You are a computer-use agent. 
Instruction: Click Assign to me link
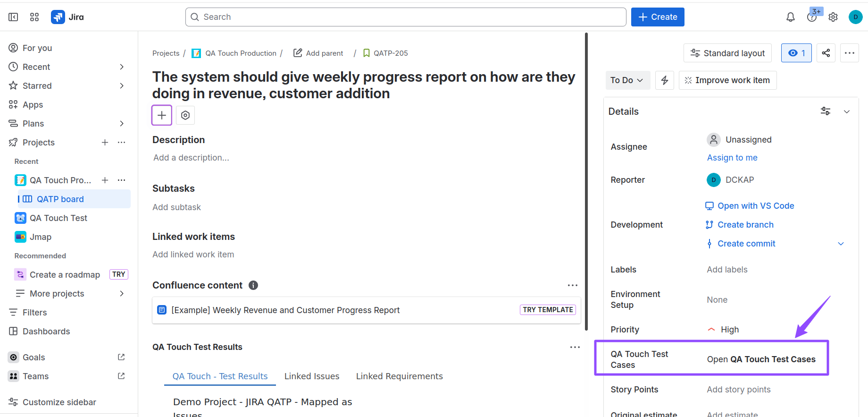732,158
